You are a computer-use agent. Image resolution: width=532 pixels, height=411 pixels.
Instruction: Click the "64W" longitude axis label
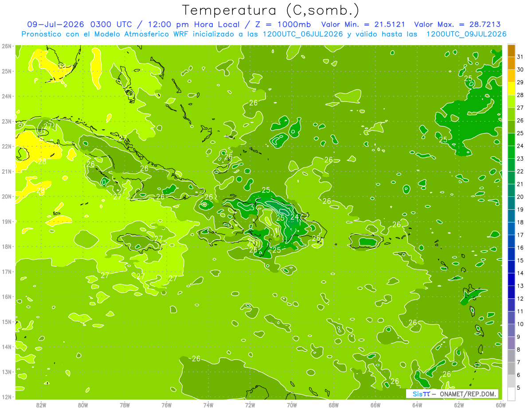coord(417,404)
